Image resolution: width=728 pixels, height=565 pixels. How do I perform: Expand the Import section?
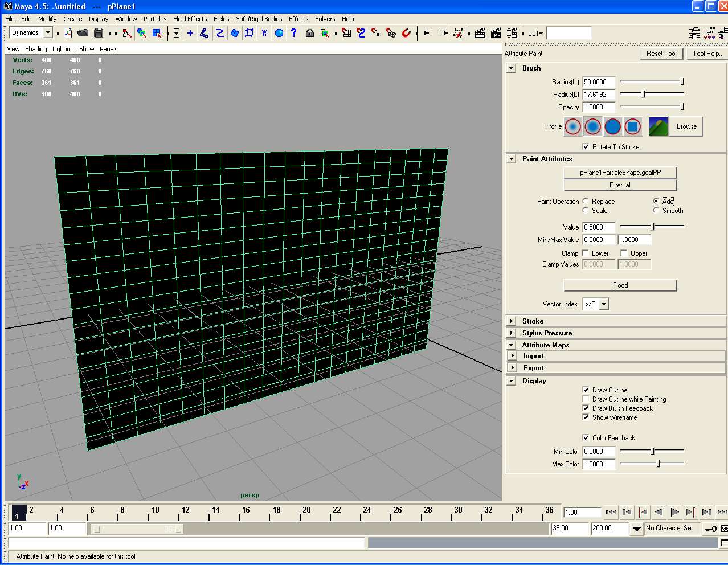(x=513, y=356)
